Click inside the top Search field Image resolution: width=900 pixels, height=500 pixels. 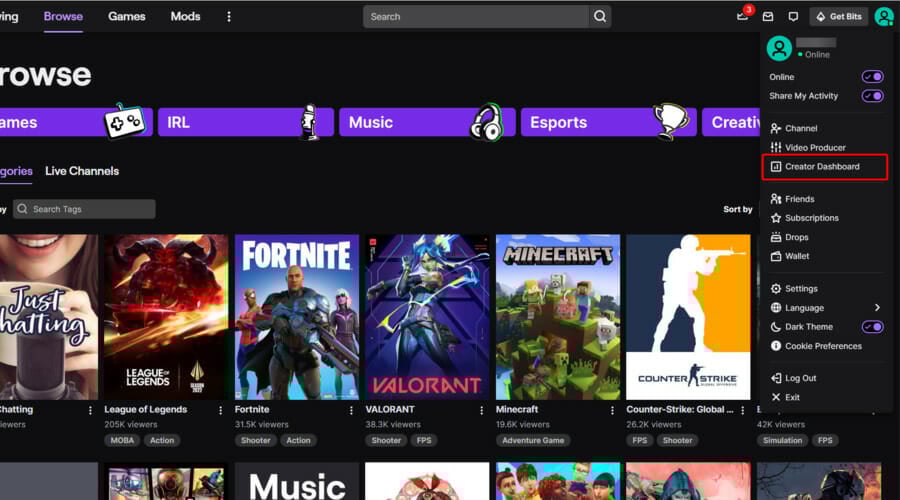476,17
